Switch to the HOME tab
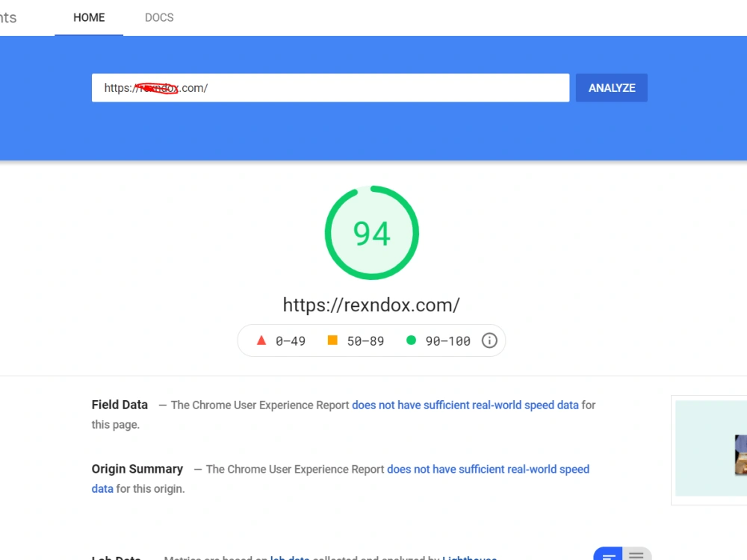Image resolution: width=747 pixels, height=560 pixels. 89,18
